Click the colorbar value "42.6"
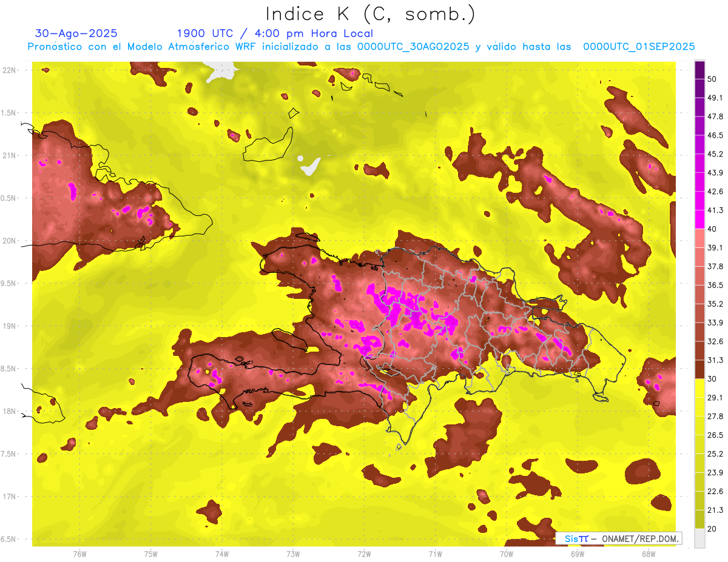 point(715,192)
